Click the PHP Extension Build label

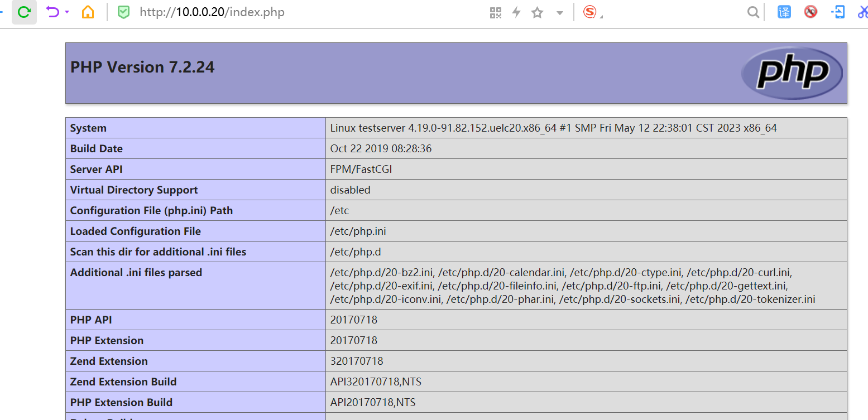point(121,403)
